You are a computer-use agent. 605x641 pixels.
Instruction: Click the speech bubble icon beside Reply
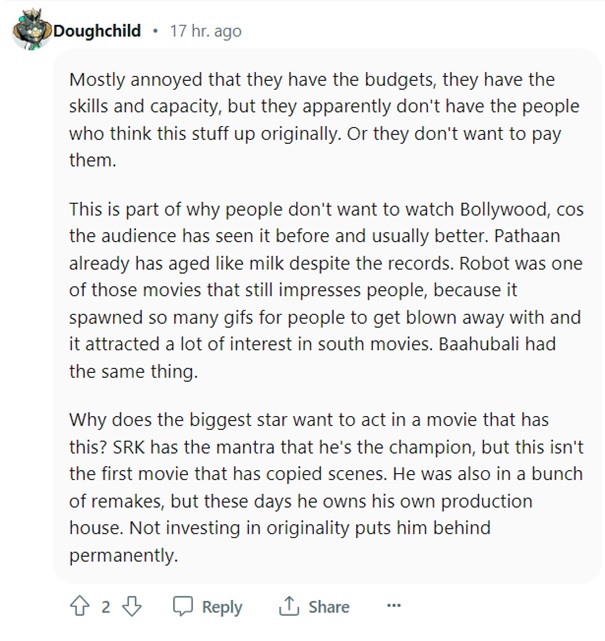pos(183,606)
